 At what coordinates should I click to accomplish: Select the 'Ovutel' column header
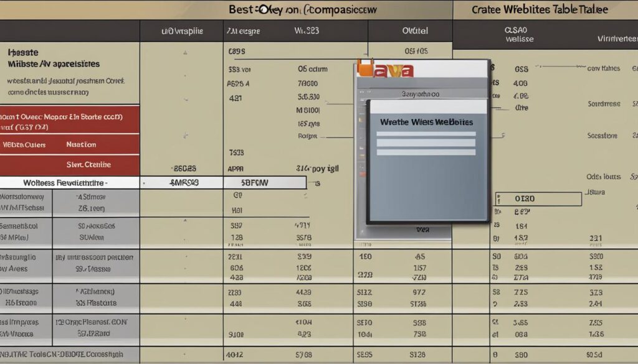415,30
